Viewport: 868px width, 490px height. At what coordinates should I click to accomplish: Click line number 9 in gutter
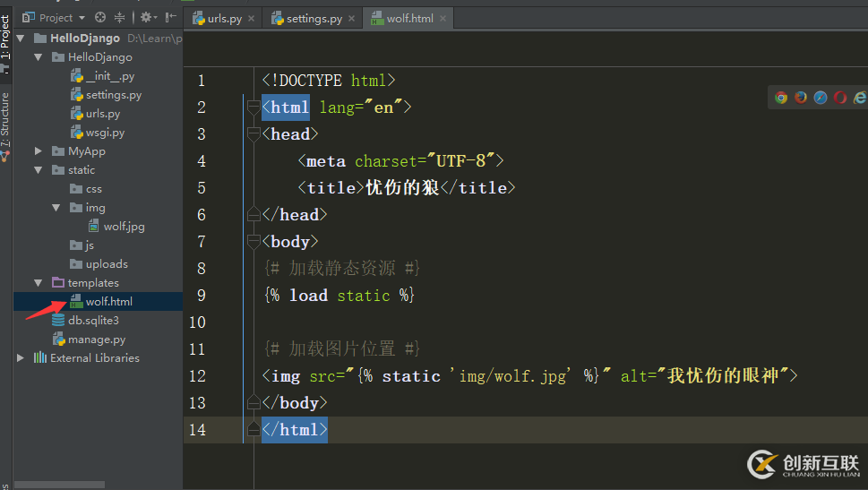202,295
